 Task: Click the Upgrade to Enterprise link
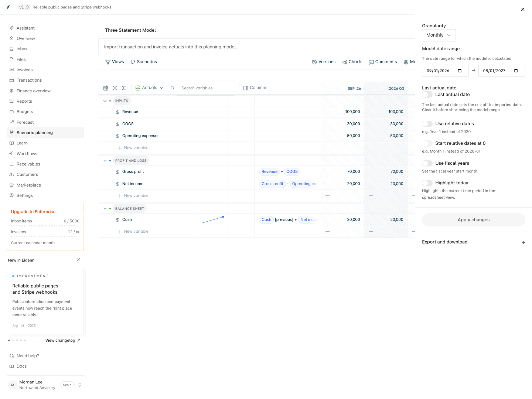pos(33,212)
